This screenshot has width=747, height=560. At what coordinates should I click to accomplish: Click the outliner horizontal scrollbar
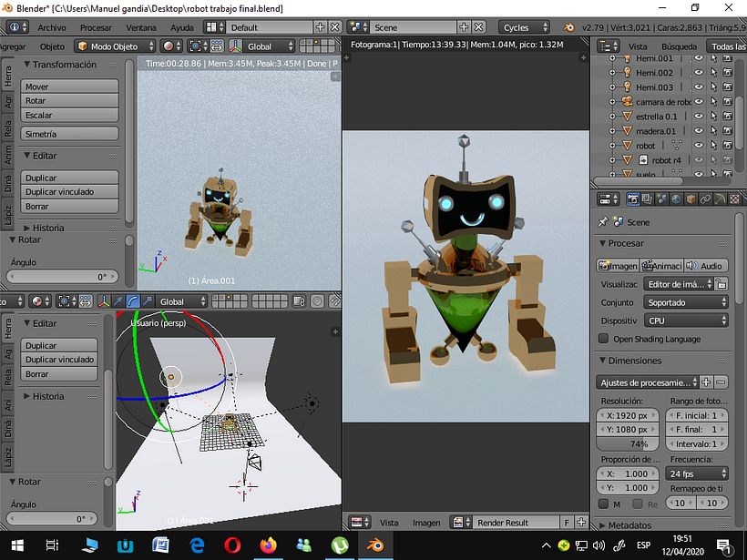tap(639, 180)
